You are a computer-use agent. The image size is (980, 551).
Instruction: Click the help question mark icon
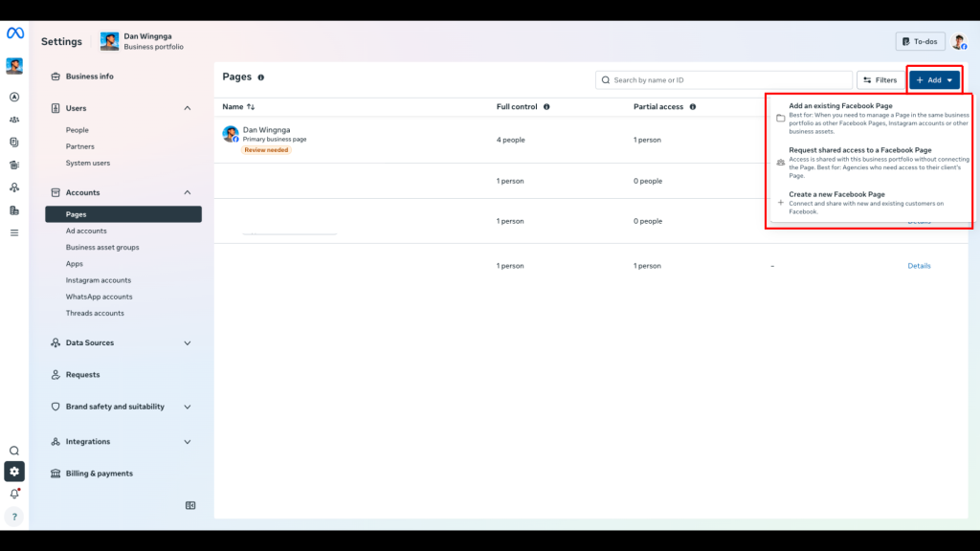14,517
